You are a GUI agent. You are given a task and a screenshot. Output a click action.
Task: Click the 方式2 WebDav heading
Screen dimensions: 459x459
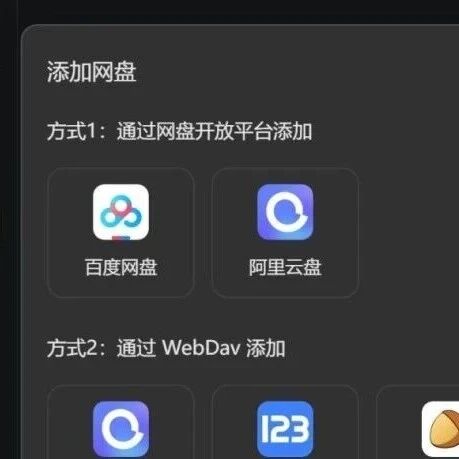pyautogui.click(x=166, y=348)
